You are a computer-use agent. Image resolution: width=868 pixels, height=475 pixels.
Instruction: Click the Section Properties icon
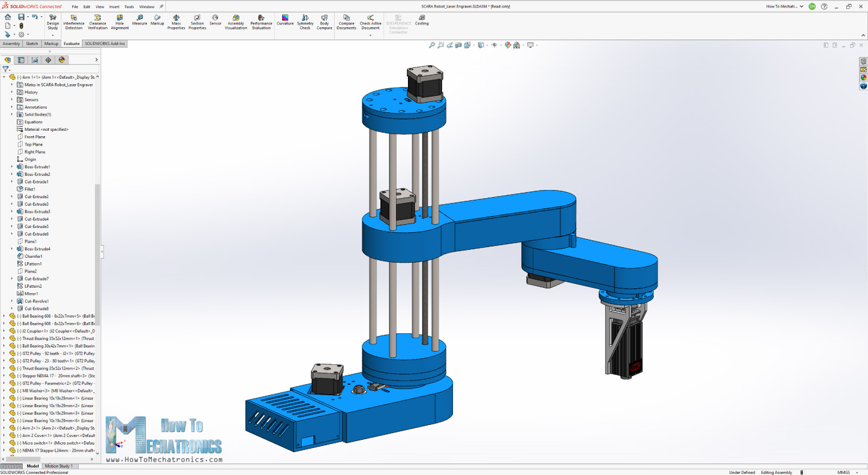point(197,22)
